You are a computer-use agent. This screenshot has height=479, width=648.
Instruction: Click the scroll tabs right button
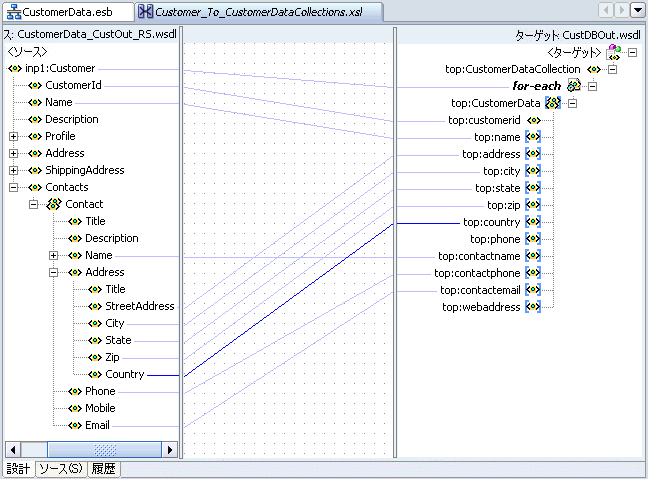tap(621, 10)
